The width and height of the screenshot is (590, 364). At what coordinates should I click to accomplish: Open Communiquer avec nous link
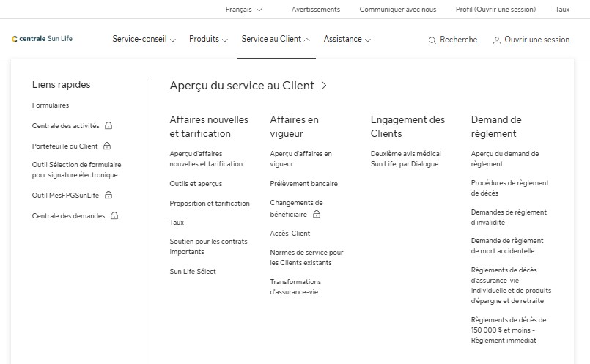(x=397, y=10)
